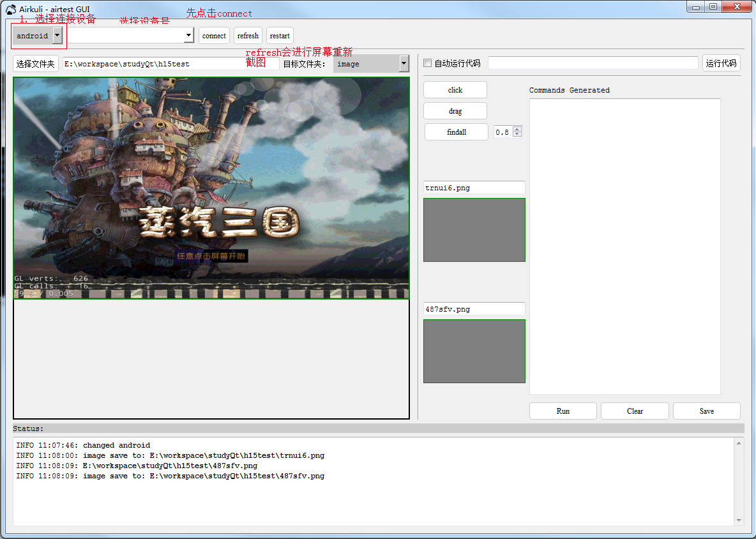Click the 选择文件夹 button
756x539 pixels.
click(x=36, y=64)
